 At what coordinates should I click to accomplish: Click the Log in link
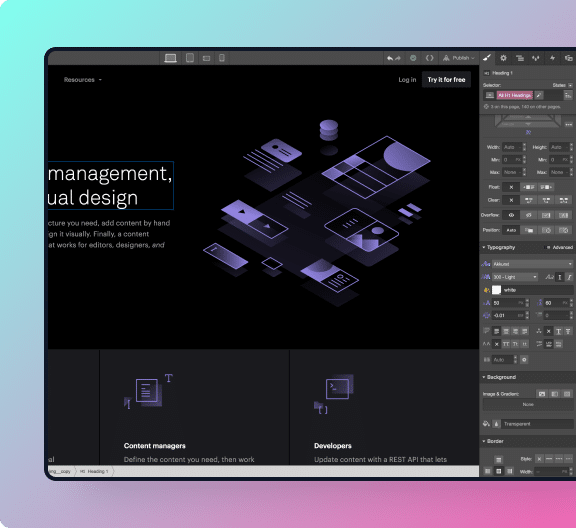coord(407,80)
